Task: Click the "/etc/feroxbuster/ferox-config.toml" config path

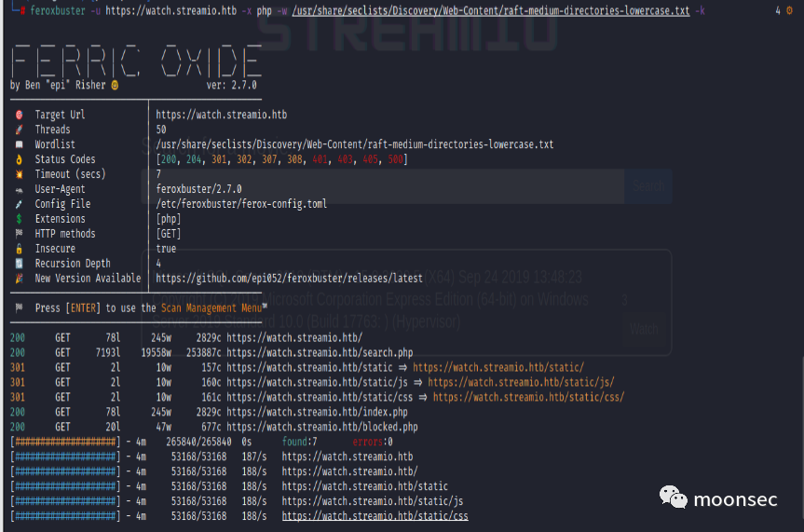Action: point(241,204)
